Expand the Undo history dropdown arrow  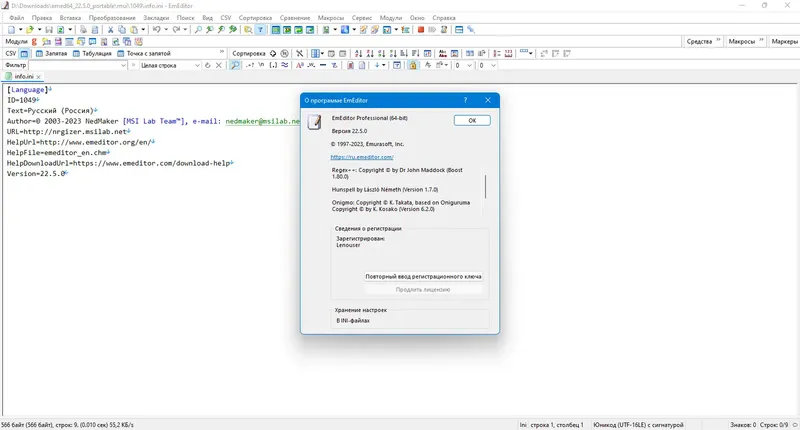(x=166, y=30)
